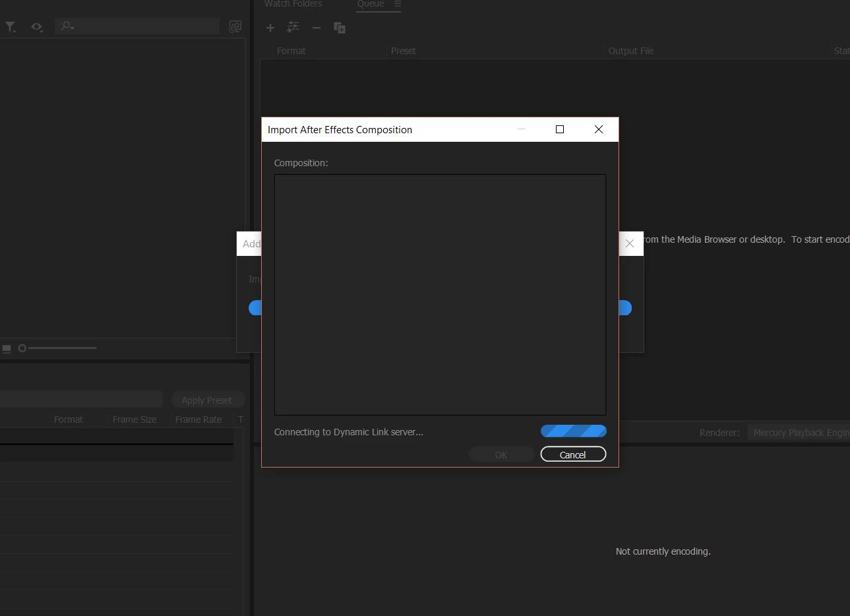Click inside the Composition list box

coord(440,295)
